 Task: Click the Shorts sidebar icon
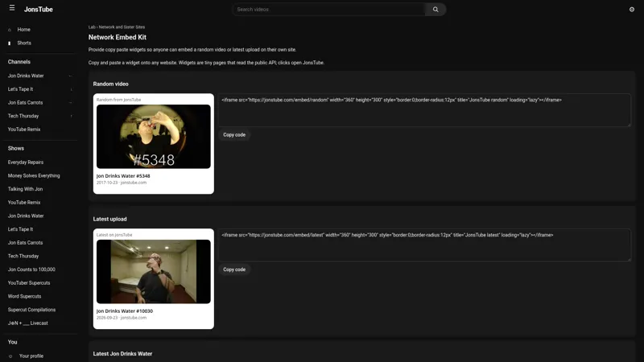[x=10, y=43]
